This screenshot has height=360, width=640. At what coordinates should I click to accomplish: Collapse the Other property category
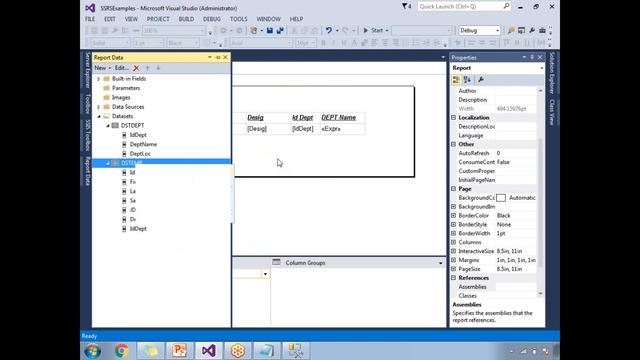453,144
